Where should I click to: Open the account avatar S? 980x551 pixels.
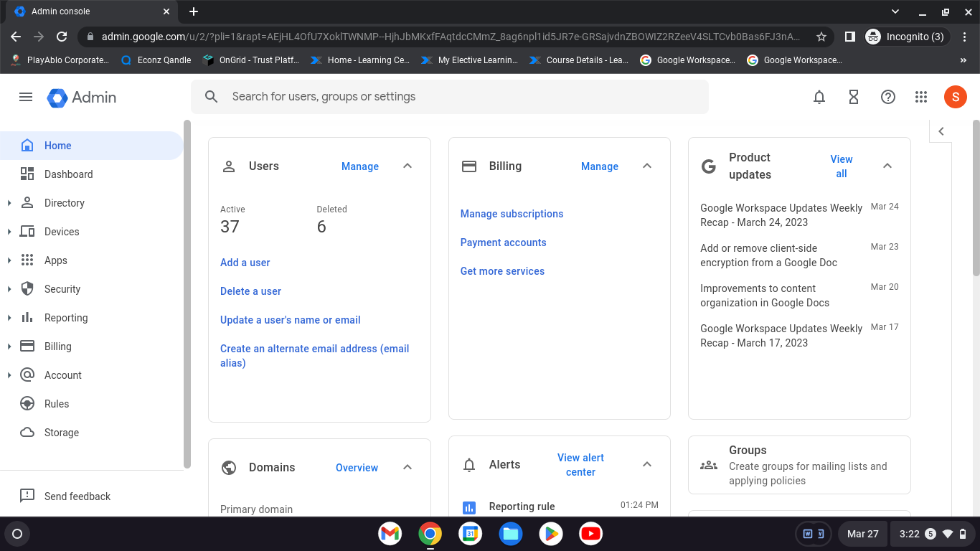click(x=956, y=97)
